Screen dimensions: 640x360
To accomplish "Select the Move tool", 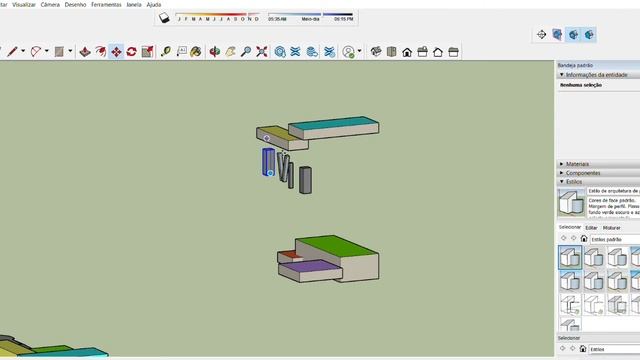I will (116, 52).
